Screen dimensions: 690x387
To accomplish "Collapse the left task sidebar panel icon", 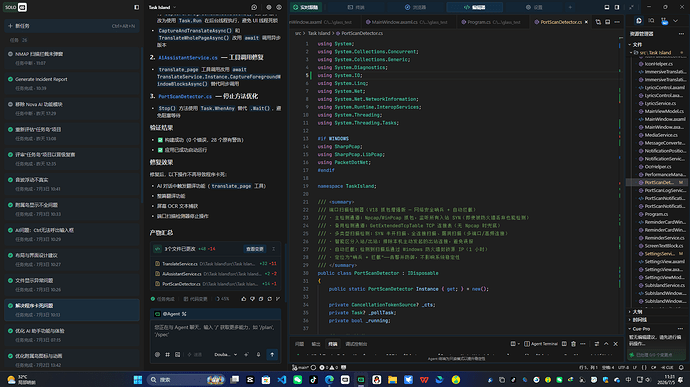I will point(136,7).
